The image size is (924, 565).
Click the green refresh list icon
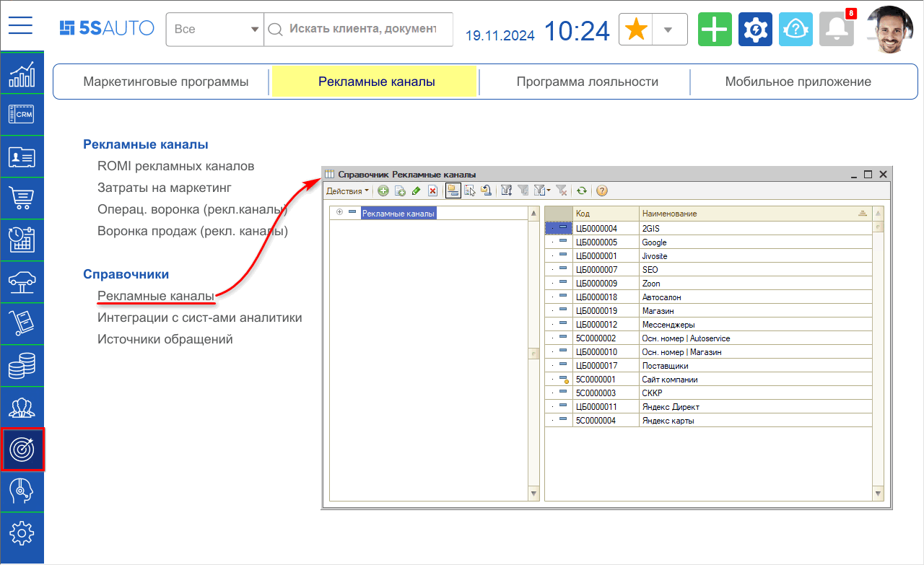point(582,191)
